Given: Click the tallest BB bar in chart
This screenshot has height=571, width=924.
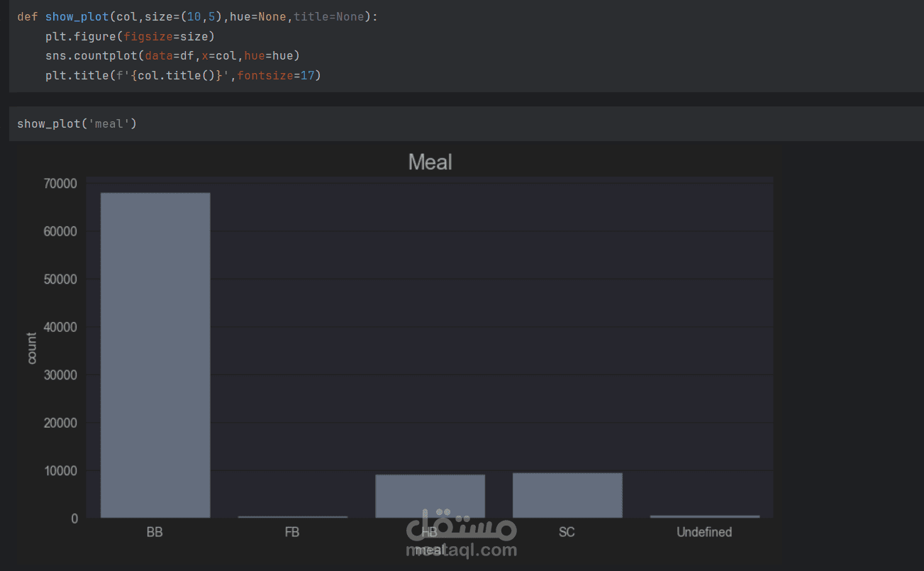Looking at the screenshot, I should pyautogui.click(x=155, y=355).
